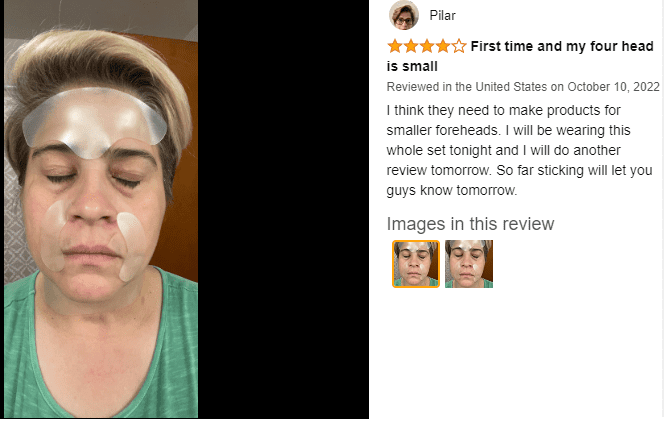This screenshot has height=422, width=664.
Task: Click Pilar's profile avatar picture
Action: 404,15
